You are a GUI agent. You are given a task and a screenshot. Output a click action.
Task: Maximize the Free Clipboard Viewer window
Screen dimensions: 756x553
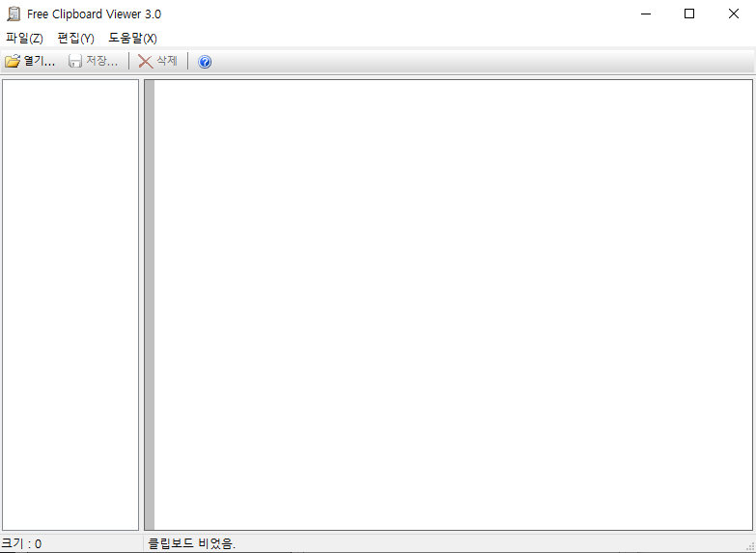point(689,14)
